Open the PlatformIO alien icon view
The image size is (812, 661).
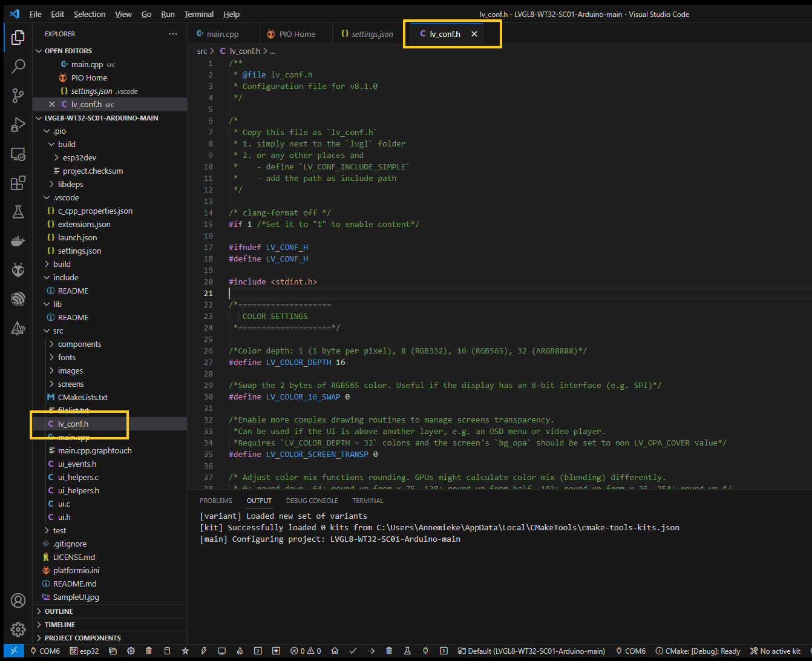tap(18, 270)
